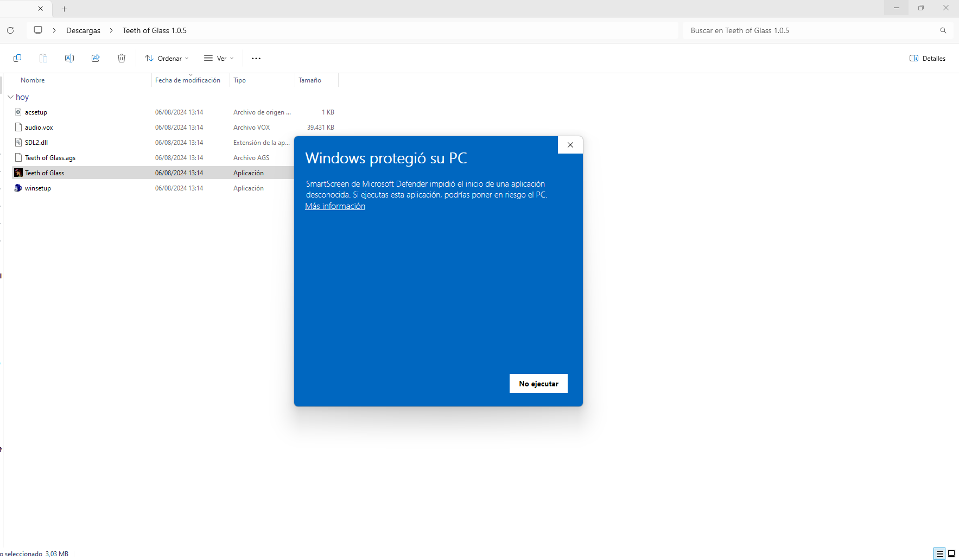
Task: Open the Ver view dropdown
Action: click(219, 58)
